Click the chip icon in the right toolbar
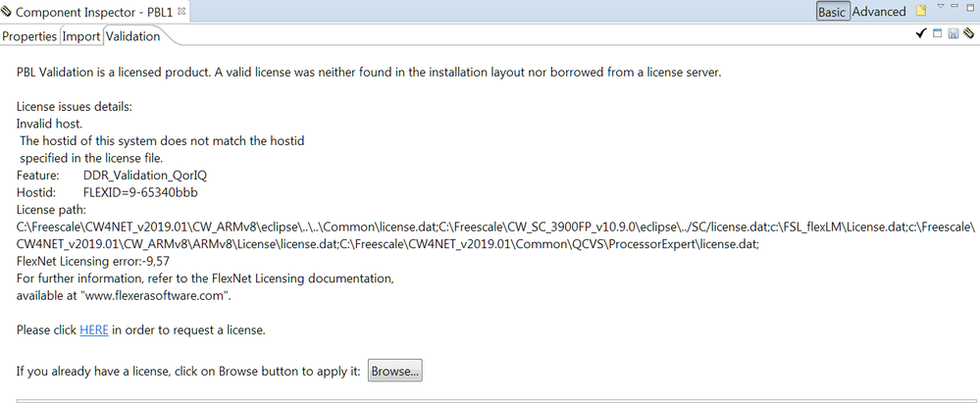The image size is (980, 405). (969, 34)
